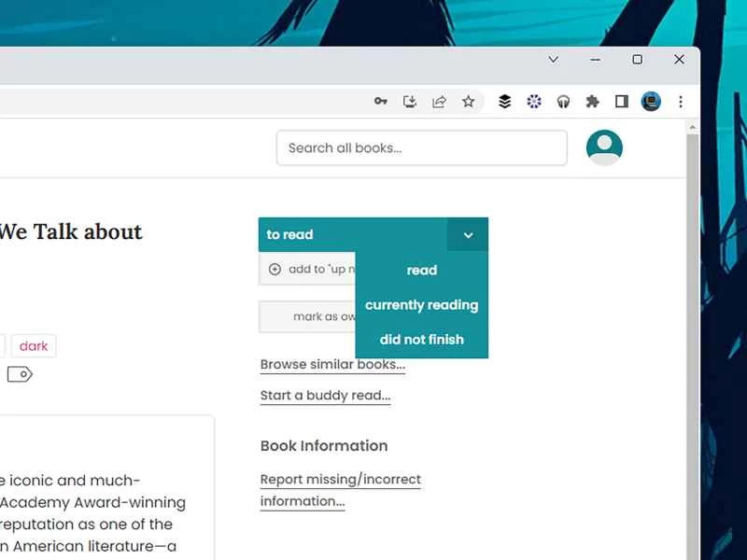Click the headphones extension icon
This screenshot has height=560, width=747.
click(564, 101)
